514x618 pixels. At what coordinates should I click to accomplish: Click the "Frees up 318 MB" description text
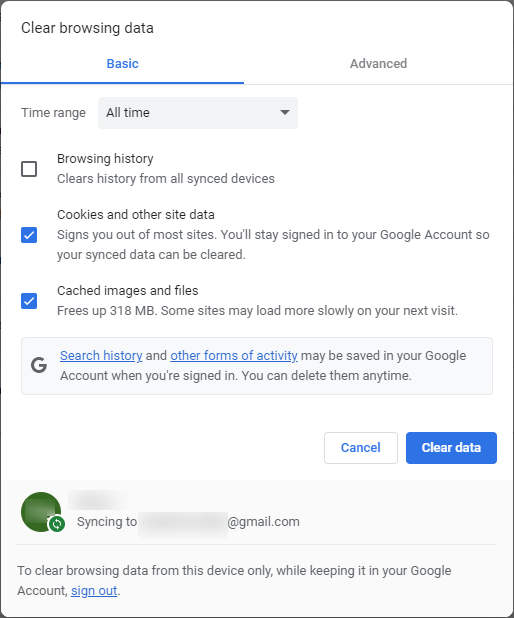(x=257, y=311)
